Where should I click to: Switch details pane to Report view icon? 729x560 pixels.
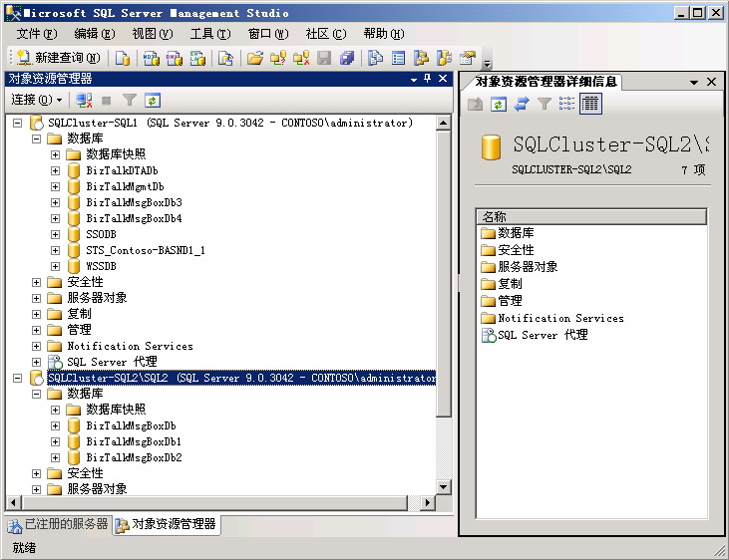coord(590,104)
